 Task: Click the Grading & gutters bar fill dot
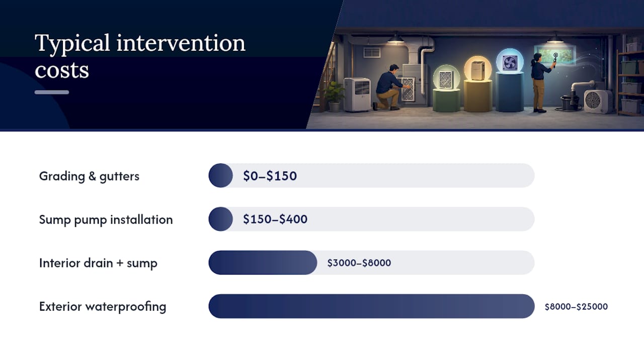coord(220,175)
